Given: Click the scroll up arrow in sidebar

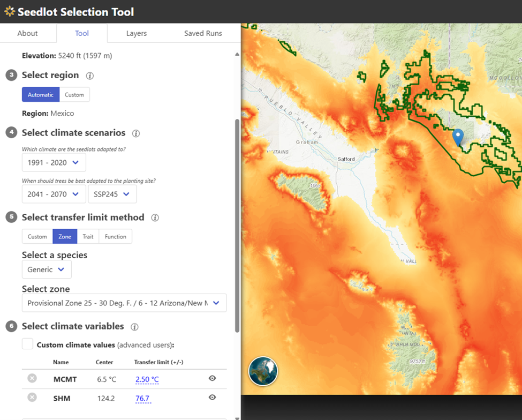Looking at the screenshot, I should (237, 54).
